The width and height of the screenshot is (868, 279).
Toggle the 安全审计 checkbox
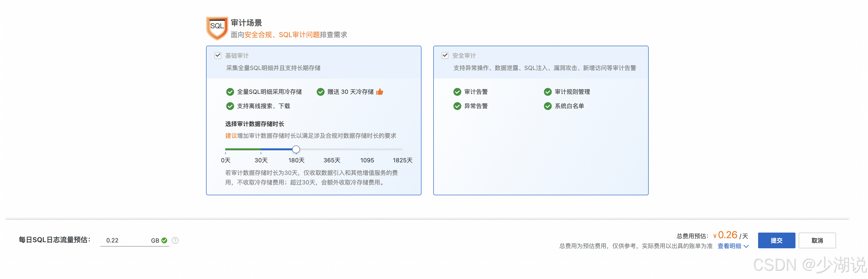pos(445,56)
